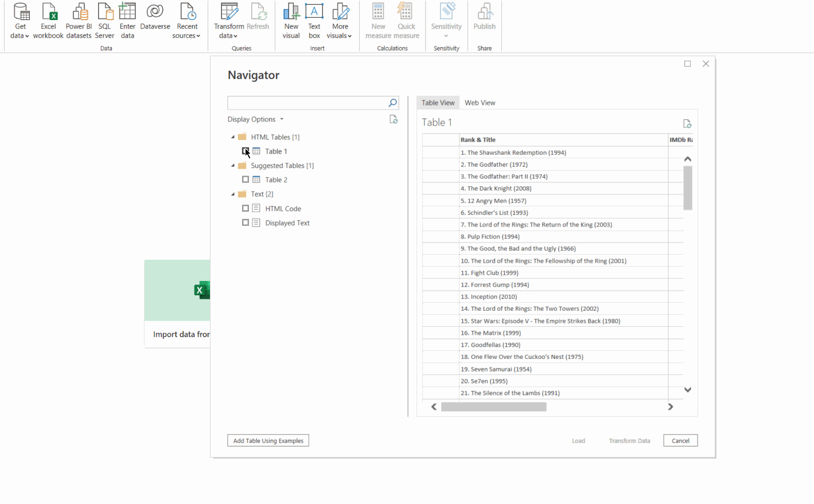Close the Navigator dialog
The image size is (814, 504).
tap(706, 64)
